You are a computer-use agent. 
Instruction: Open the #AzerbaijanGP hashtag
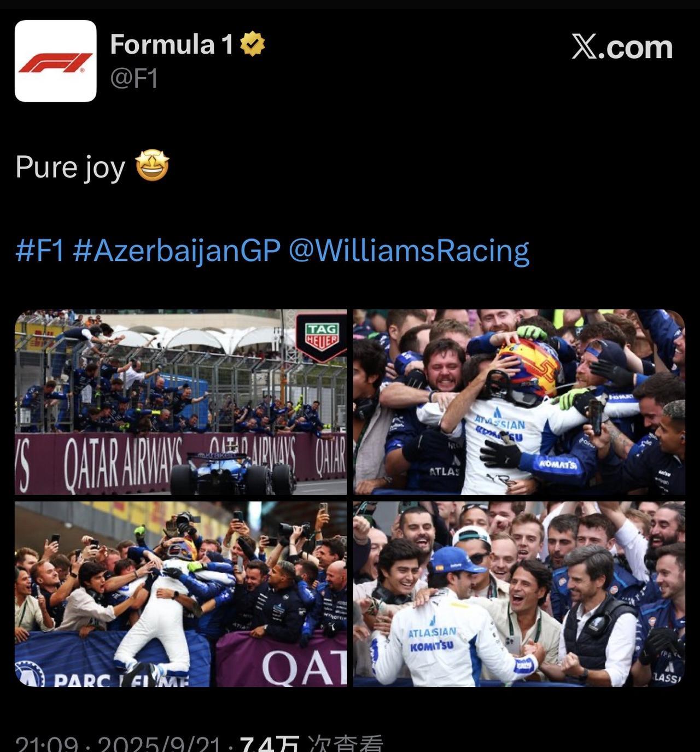click(177, 251)
